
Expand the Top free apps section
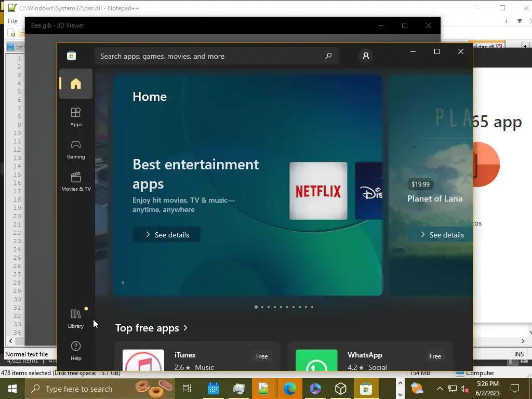coord(151,328)
